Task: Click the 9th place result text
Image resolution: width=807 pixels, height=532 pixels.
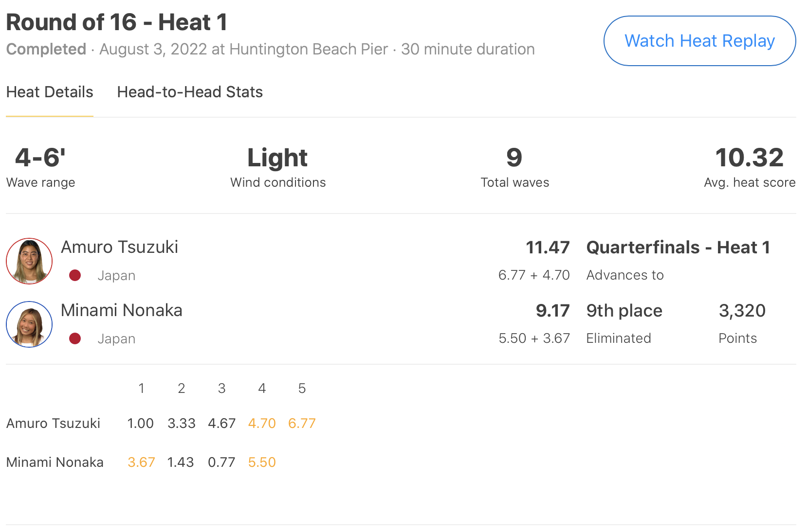Action: [x=624, y=311]
